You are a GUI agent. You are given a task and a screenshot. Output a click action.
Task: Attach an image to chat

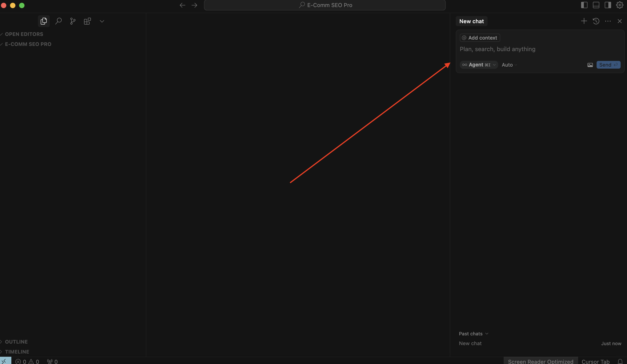coord(590,65)
